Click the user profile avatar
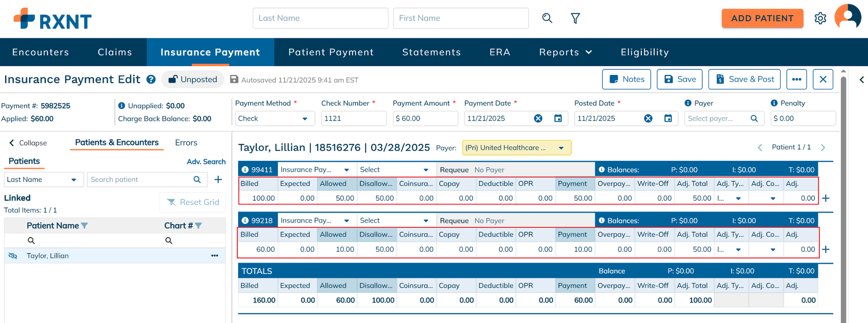 848,17
